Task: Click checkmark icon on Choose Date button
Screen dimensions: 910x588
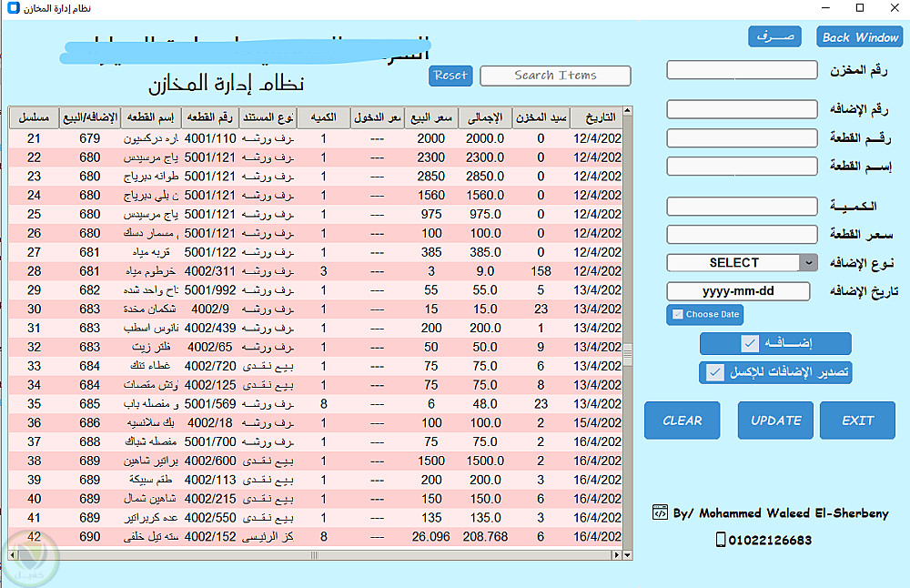Action: [x=677, y=315]
